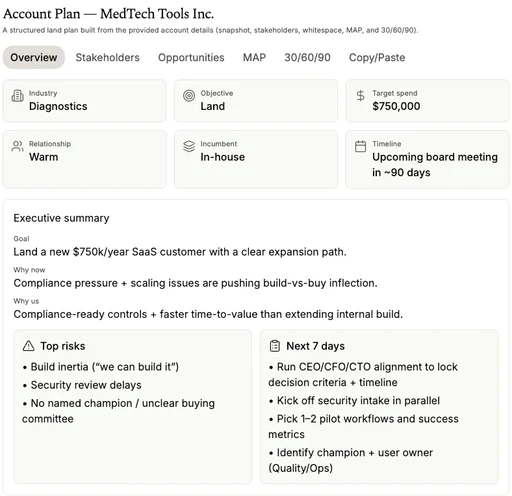The height and width of the screenshot is (496, 512).
Task: Click the Security review delays risk item
Action: (82, 385)
